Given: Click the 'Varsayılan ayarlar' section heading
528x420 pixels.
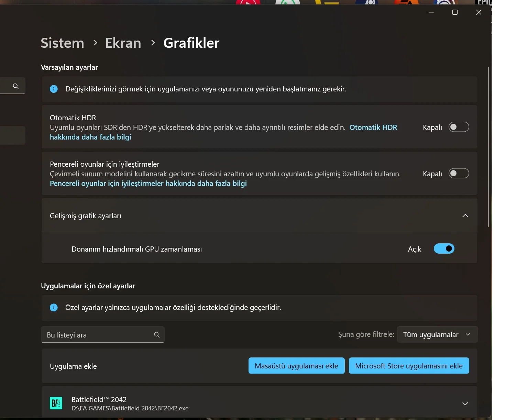Looking at the screenshot, I should tap(69, 67).
